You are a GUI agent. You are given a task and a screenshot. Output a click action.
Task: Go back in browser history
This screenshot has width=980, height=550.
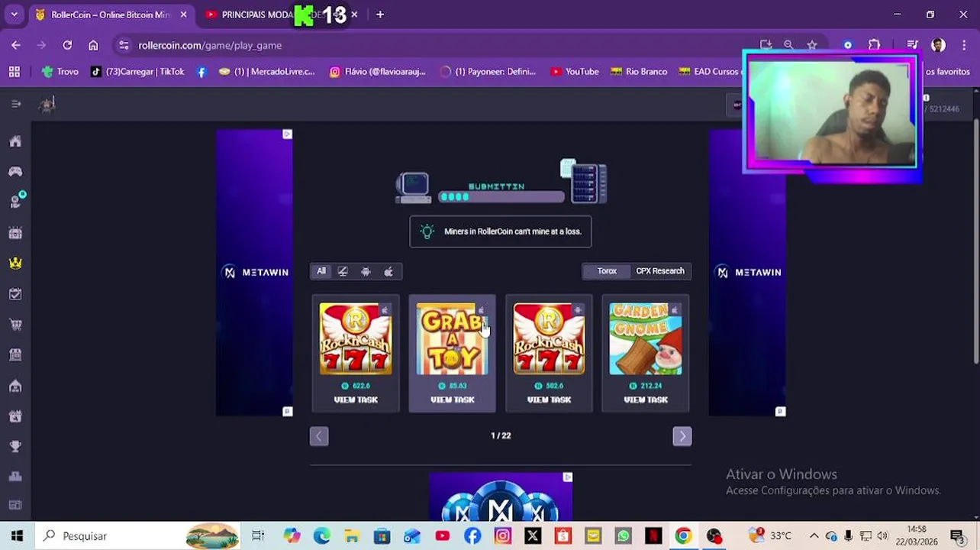(x=16, y=45)
